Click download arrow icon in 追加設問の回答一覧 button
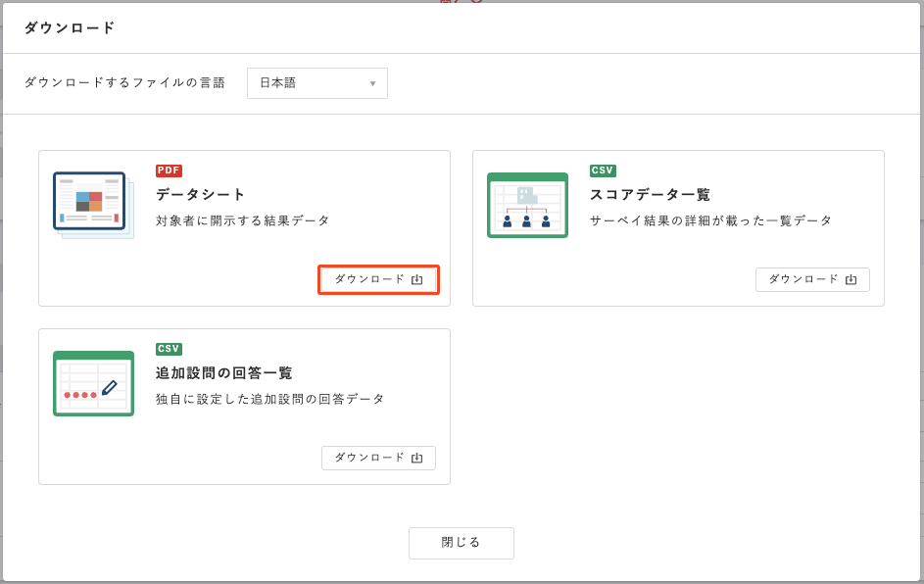The image size is (924, 584). pos(417,458)
